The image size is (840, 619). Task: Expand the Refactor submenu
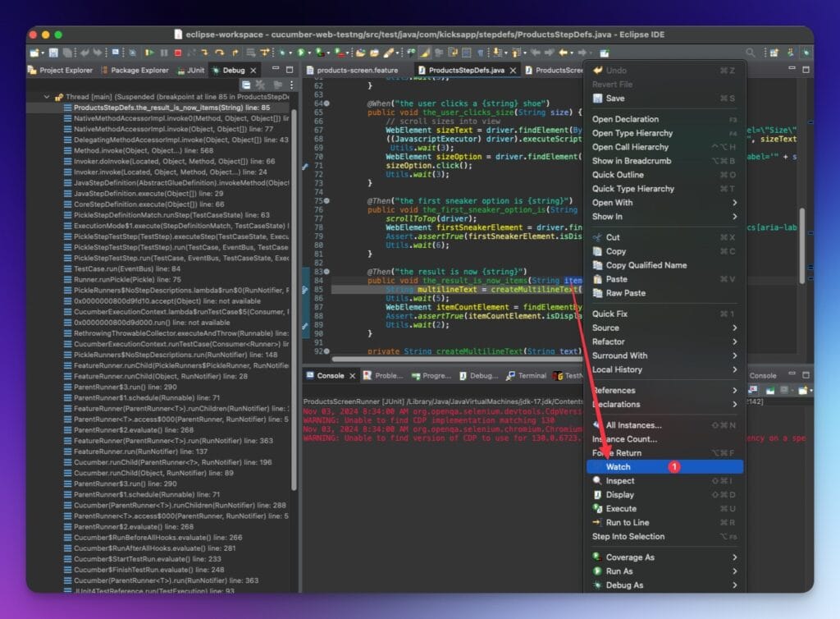(x=664, y=342)
